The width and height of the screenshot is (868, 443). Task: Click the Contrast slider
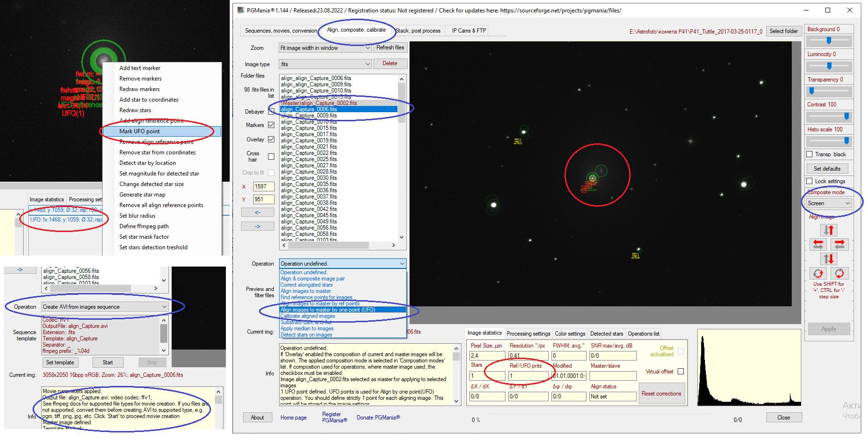(x=829, y=117)
